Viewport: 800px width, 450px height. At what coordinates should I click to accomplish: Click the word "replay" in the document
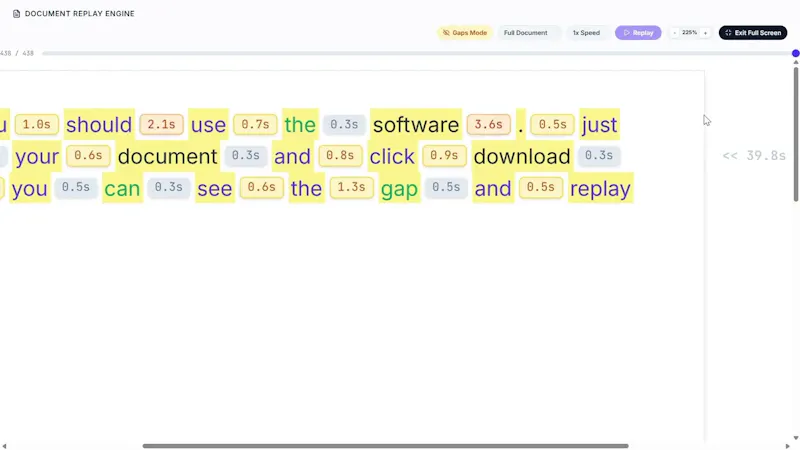(x=600, y=188)
